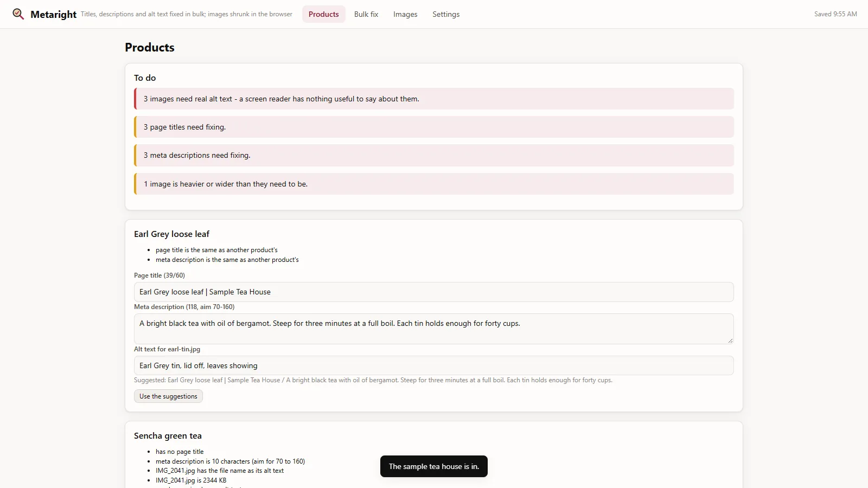868x488 pixels.
Task: Select the '3 page titles need fixing' notice
Action: pos(434,127)
